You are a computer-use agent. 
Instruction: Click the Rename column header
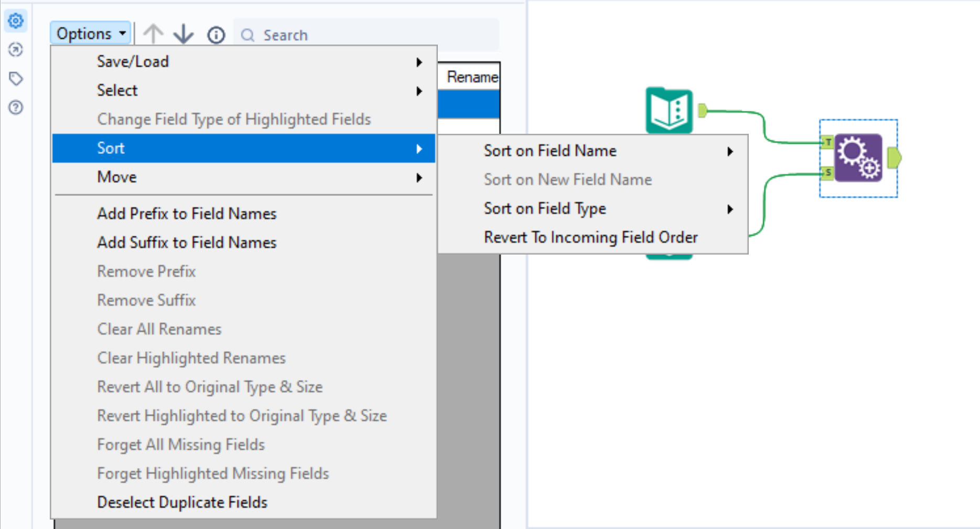472,77
